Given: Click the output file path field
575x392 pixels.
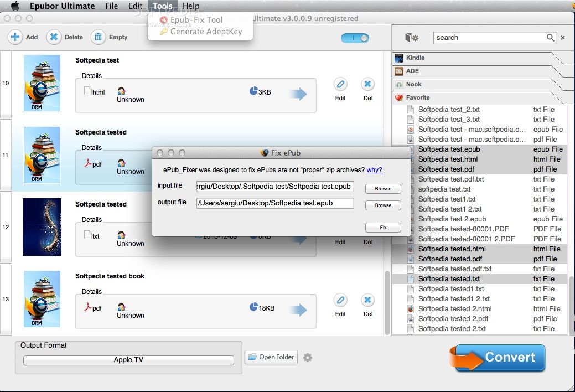Looking at the screenshot, I should pyautogui.click(x=275, y=203).
